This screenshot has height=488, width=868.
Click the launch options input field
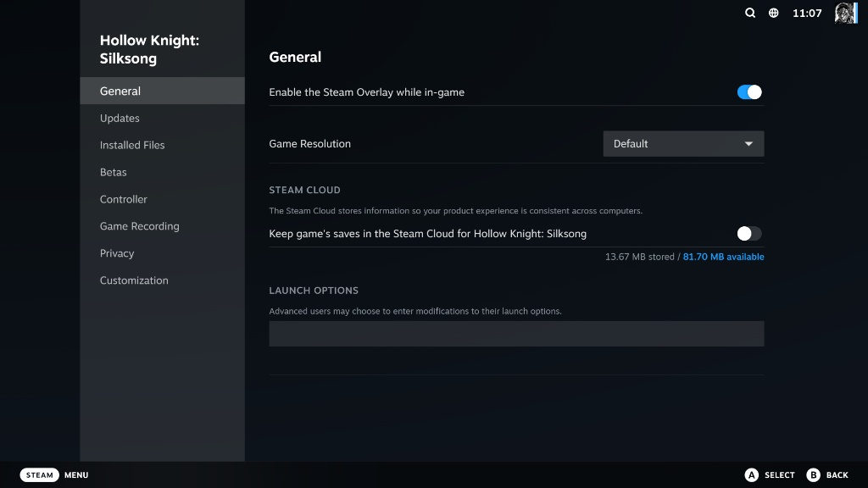click(516, 333)
